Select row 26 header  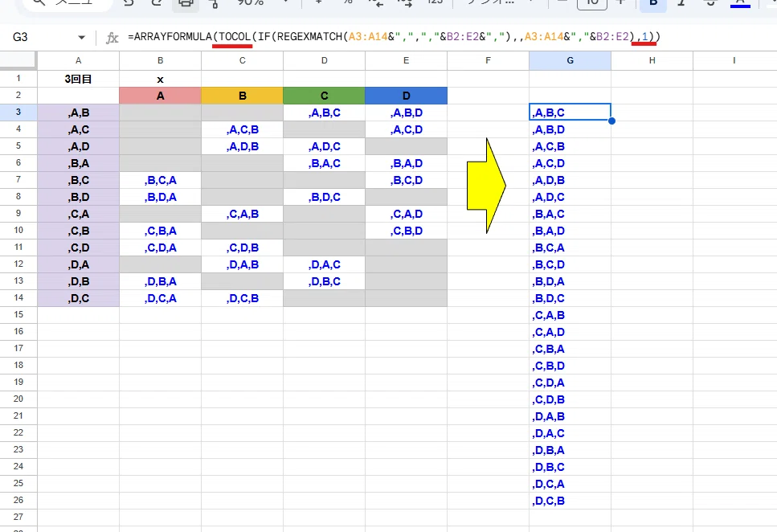coord(18,500)
